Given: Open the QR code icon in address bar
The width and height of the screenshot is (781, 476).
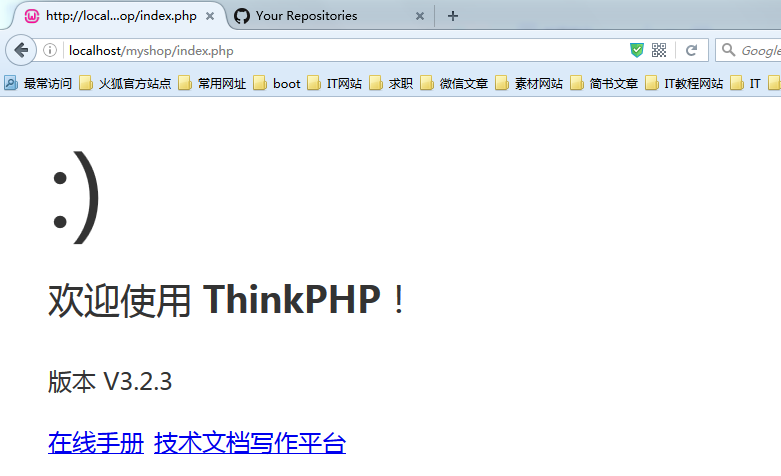Looking at the screenshot, I should [x=659, y=50].
